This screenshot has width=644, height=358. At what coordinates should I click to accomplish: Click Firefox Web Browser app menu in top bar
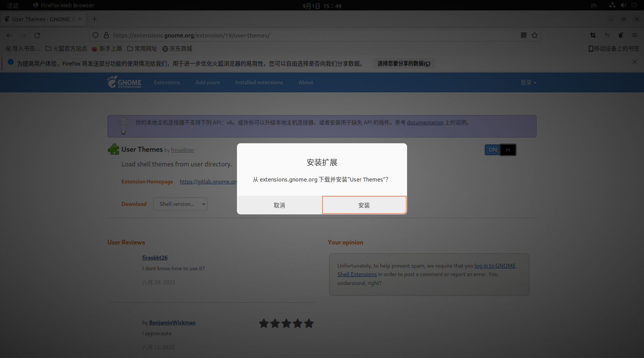point(63,5)
